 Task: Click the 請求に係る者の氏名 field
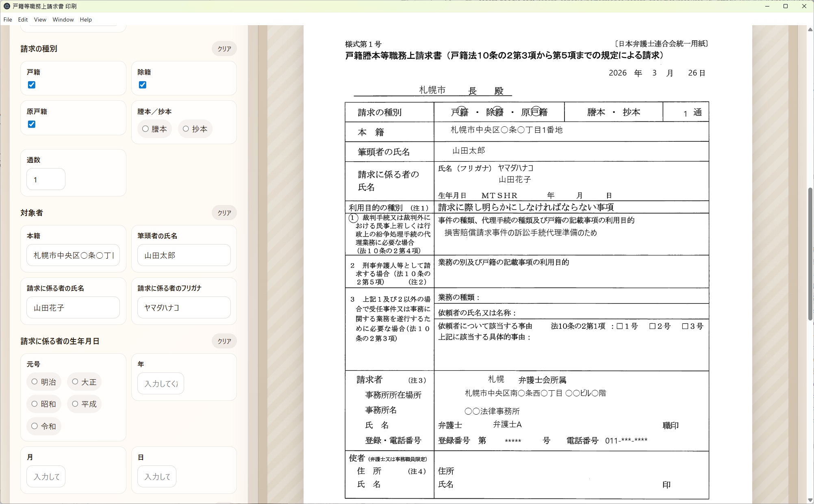[x=73, y=308]
